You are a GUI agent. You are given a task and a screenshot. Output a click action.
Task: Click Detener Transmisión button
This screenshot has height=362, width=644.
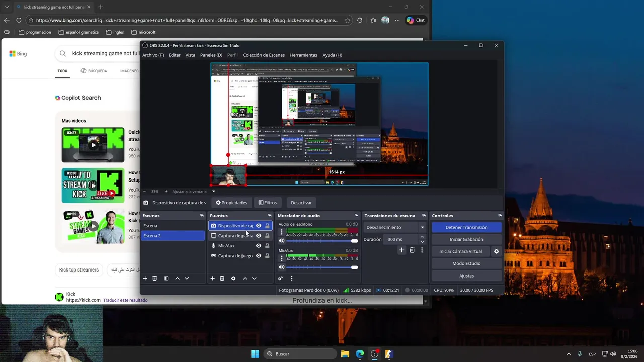tap(466, 227)
